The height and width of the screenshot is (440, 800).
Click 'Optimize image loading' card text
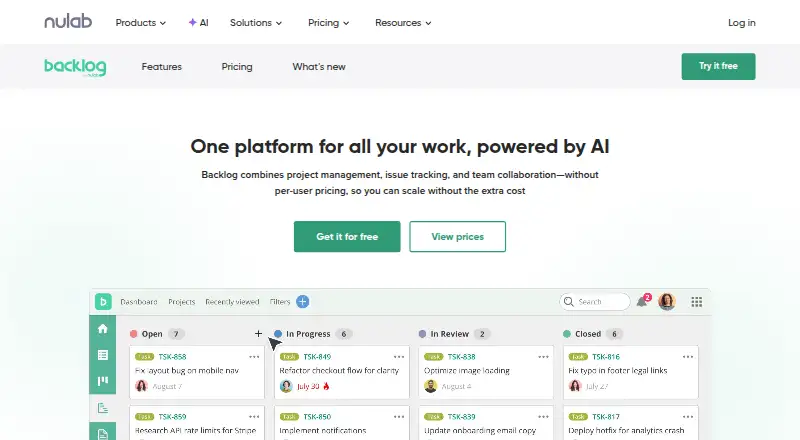(467, 371)
